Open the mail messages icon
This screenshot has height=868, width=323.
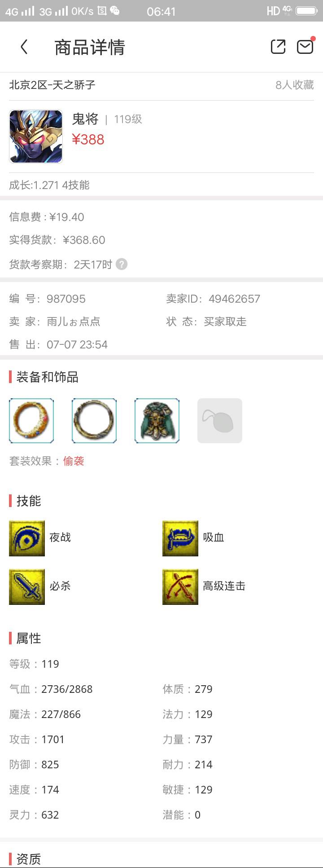pos(305,47)
